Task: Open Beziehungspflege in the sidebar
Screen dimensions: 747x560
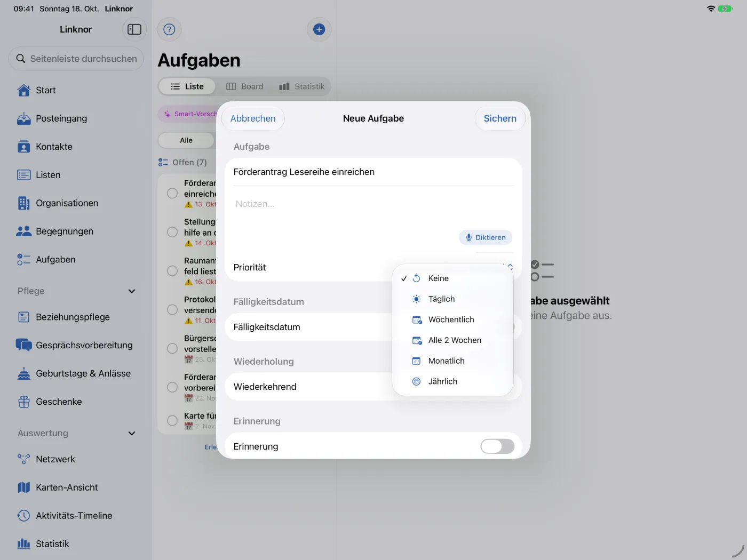Action: point(76,317)
